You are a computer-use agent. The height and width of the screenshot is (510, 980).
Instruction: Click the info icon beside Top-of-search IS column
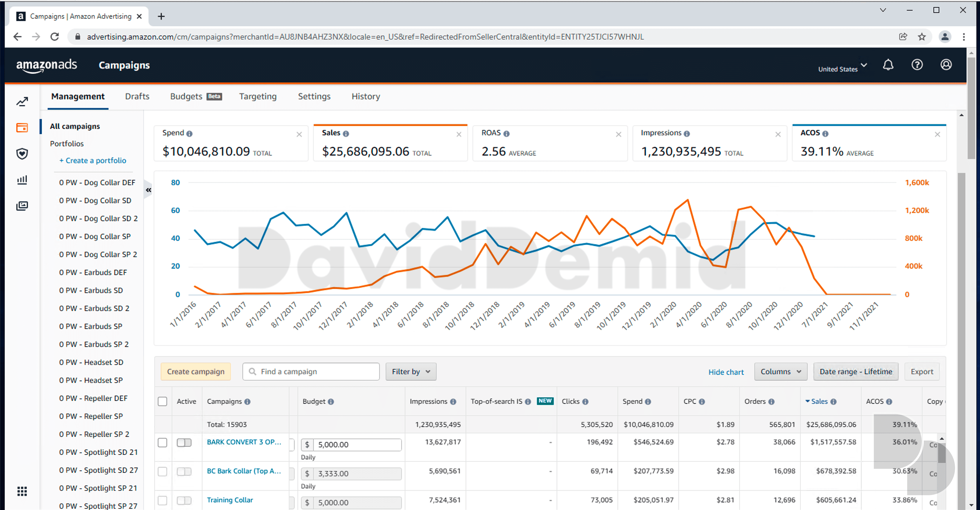coord(528,402)
